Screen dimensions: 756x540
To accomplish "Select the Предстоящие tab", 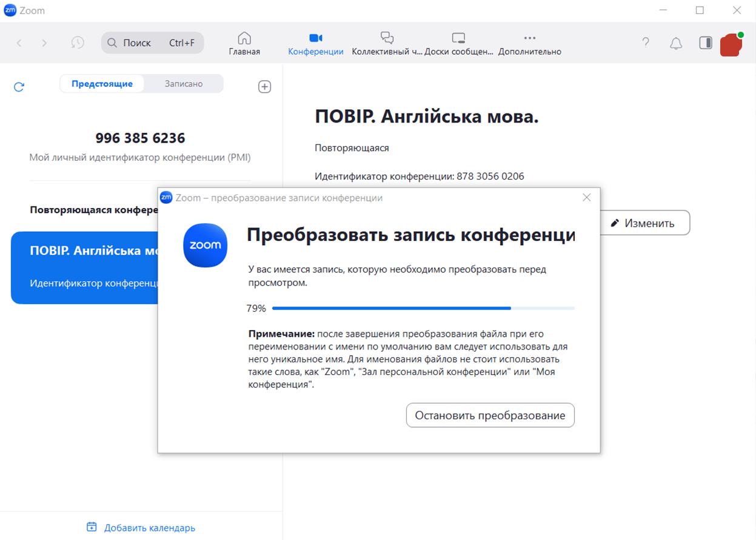I will click(102, 84).
